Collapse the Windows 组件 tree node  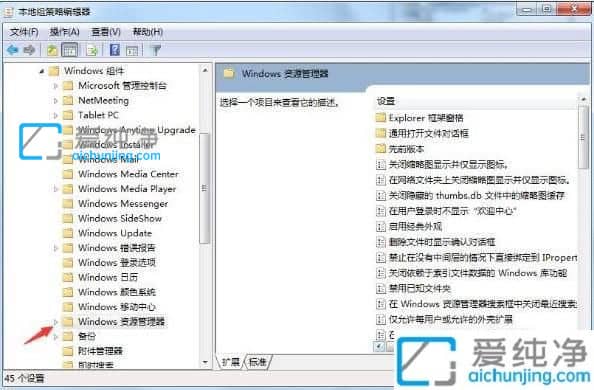[42, 71]
